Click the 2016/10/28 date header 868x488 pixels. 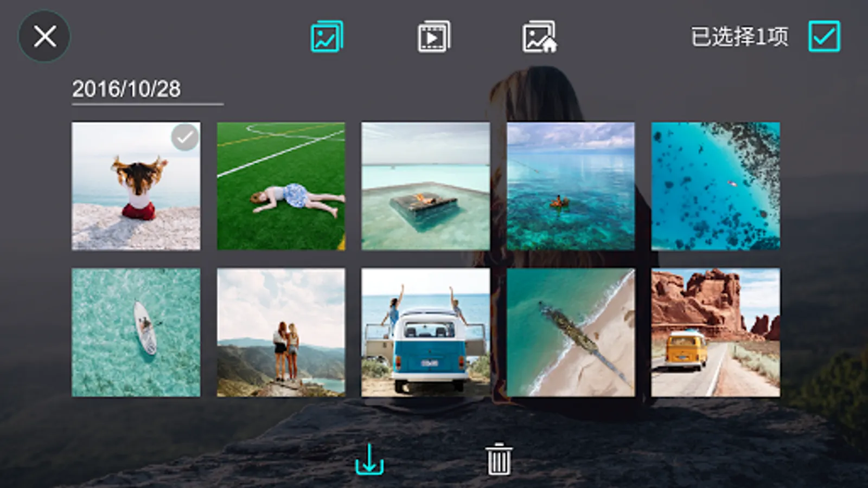(x=126, y=89)
